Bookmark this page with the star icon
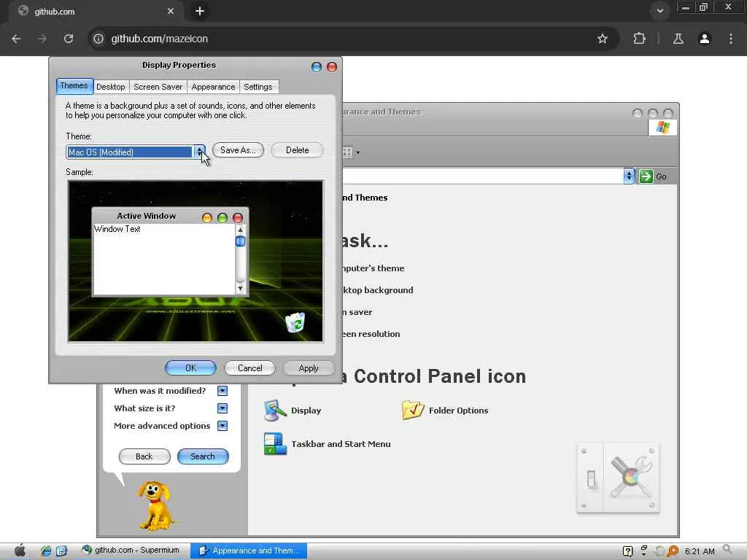 [602, 39]
